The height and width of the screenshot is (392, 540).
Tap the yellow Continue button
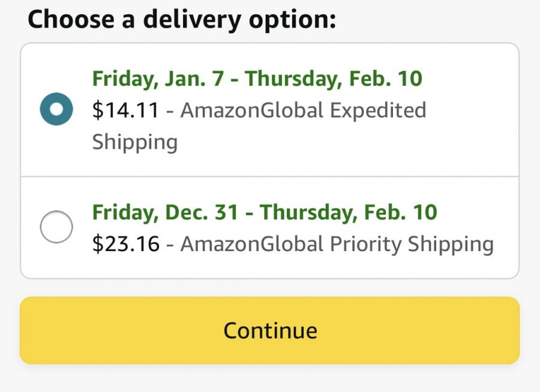[x=269, y=330]
